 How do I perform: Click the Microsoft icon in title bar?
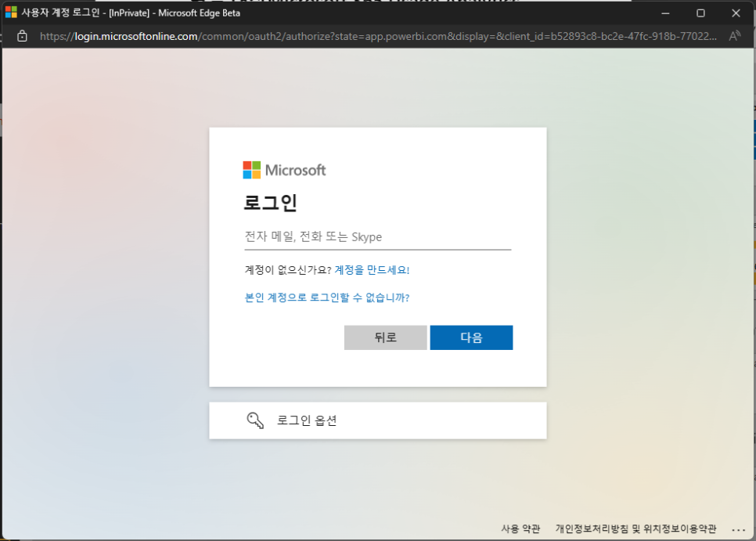pyautogui.click(x=11, y=13)
